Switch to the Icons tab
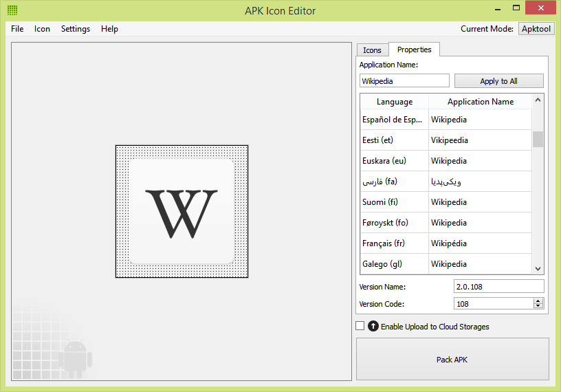This screenshot has width=561, height=392. 372,50
